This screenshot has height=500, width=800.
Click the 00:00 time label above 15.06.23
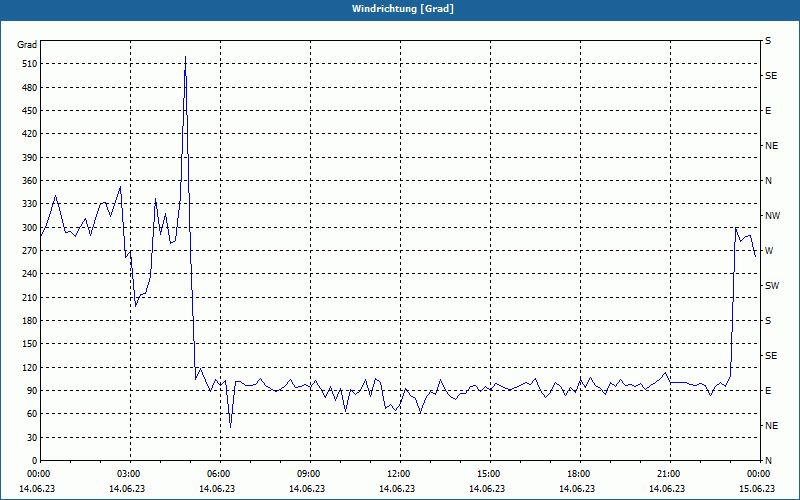pyautogui.click(x=759, y=474)
